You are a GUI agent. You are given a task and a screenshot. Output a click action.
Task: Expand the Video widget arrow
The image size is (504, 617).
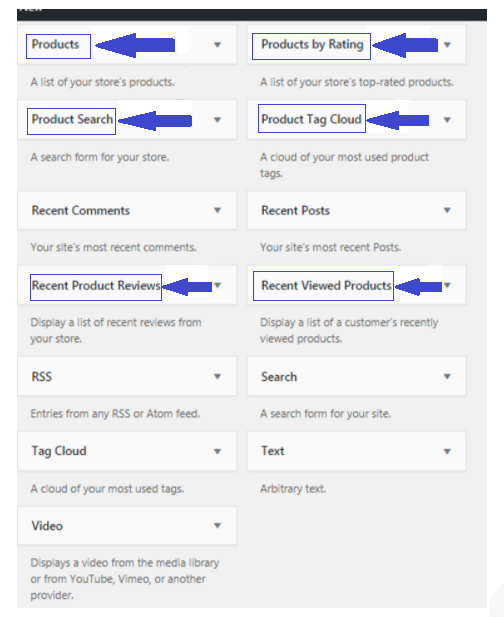217,526
